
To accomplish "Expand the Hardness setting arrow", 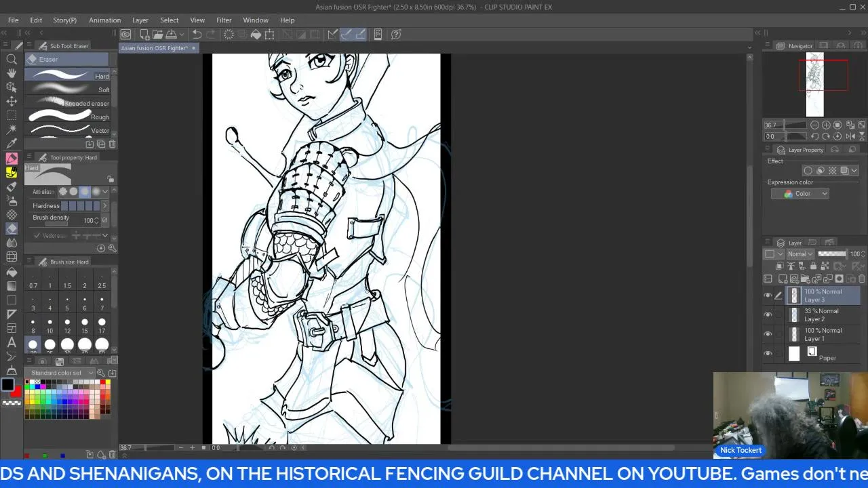I will 105,206.
